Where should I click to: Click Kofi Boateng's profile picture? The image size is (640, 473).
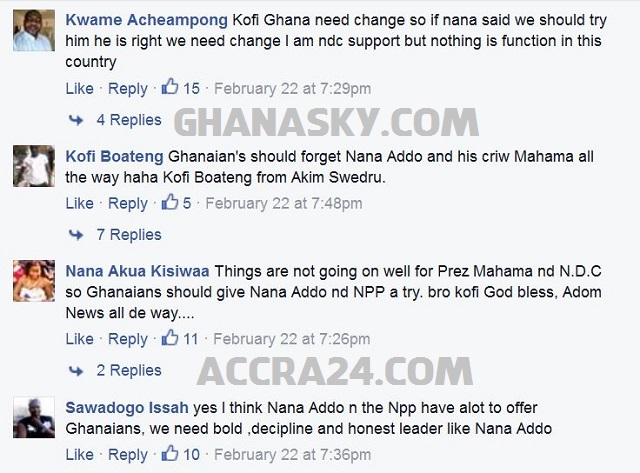tap(34, 166)
